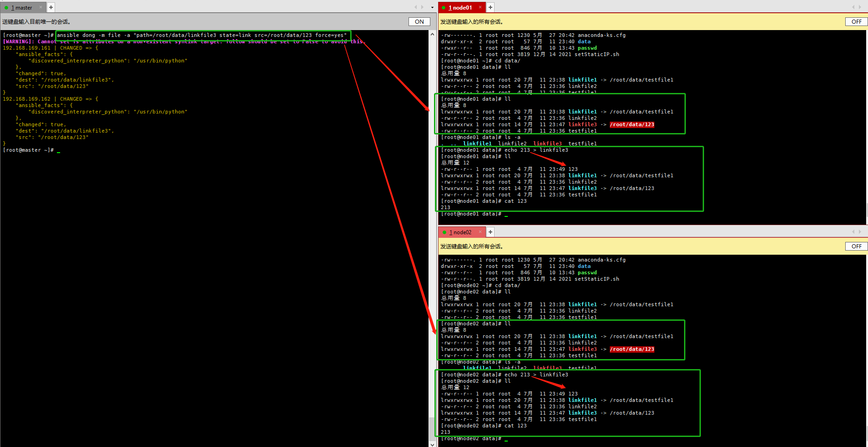Click the last [root@master ~]# prompt
868x447 pixels.
tap(28, 150)
